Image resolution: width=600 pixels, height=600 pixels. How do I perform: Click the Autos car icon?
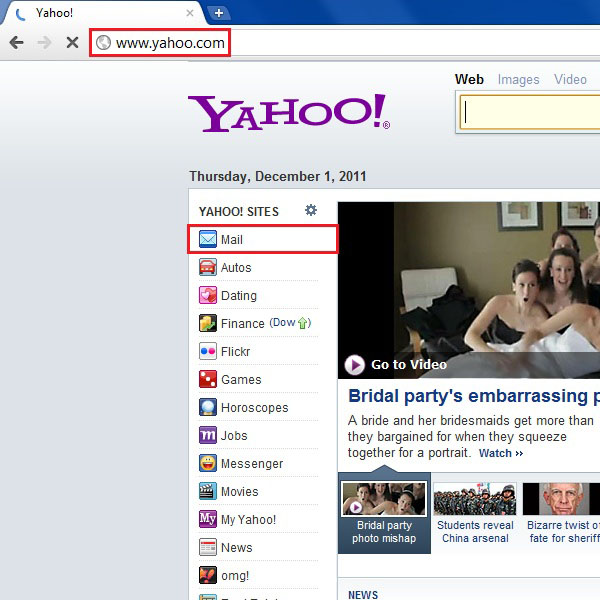click(x=208, y=267)
